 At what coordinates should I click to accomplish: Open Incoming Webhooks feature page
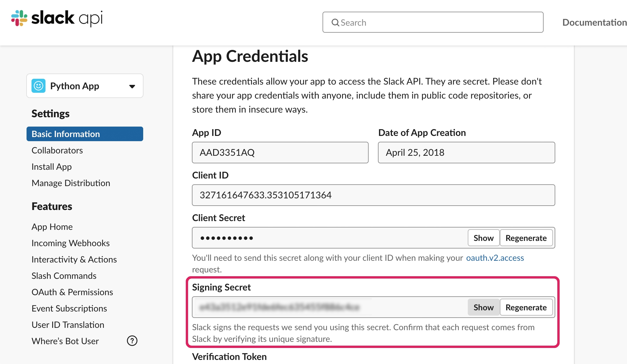(x=71, y=243)
